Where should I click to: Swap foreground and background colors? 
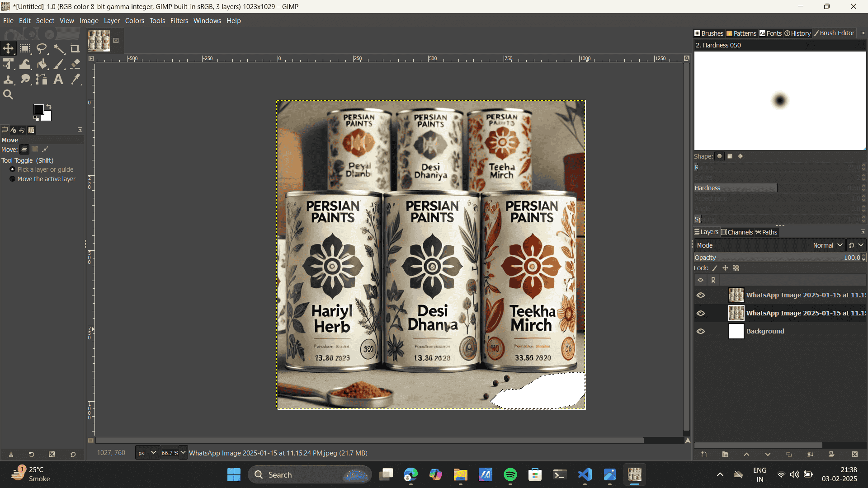pyautogui.click(x=49, y=107)
